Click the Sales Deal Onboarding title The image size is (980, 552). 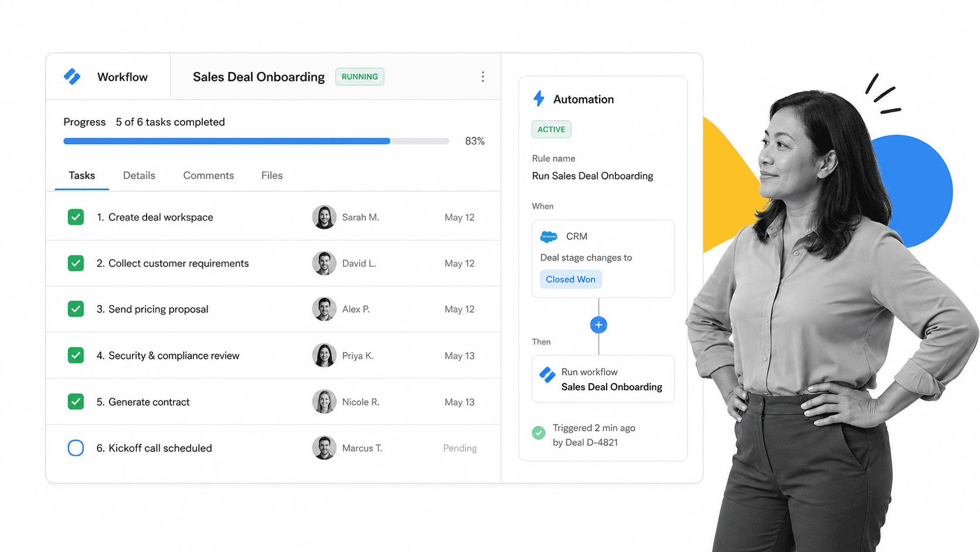(258, 77)
